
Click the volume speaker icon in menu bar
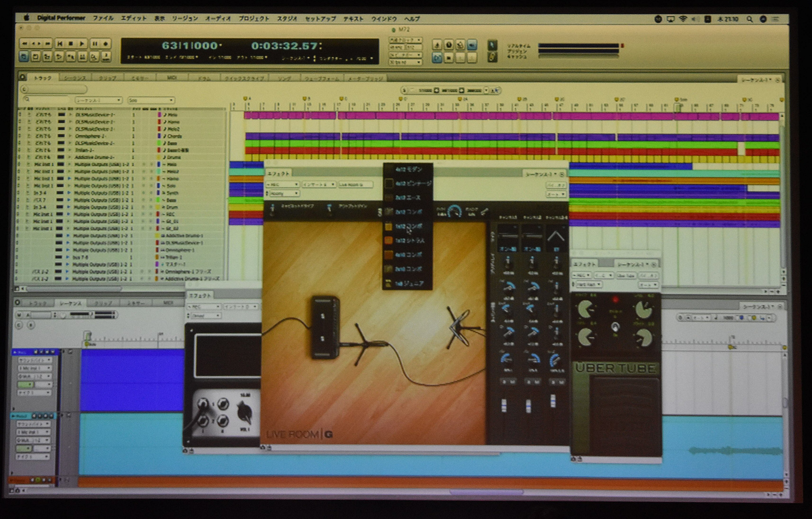tap(695, 19)
